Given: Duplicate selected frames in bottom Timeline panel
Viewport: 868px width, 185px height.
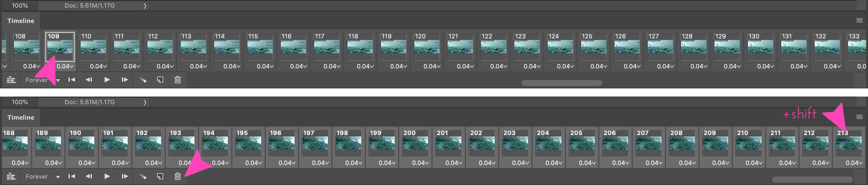Looking at the screenshot, I should [x=160, y=176].
